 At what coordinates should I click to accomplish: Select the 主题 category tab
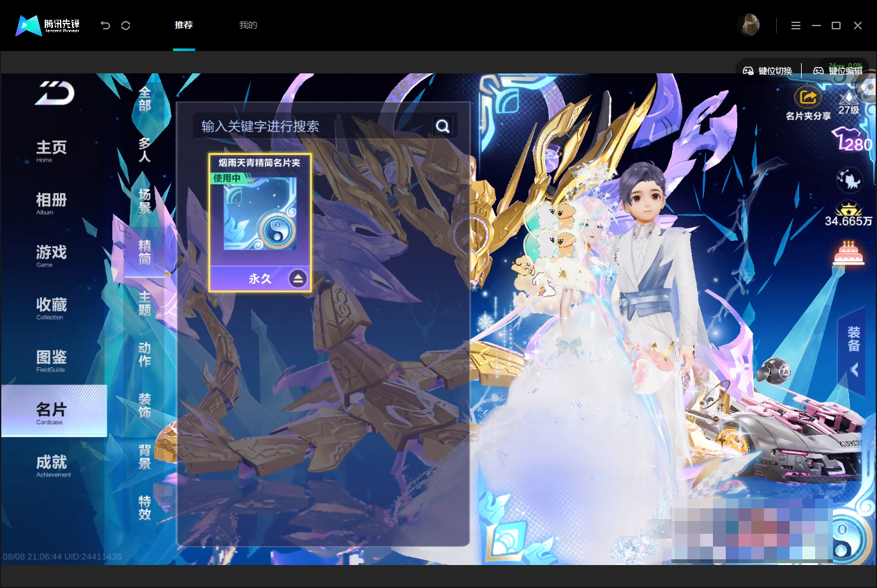(x=145, y=304)
